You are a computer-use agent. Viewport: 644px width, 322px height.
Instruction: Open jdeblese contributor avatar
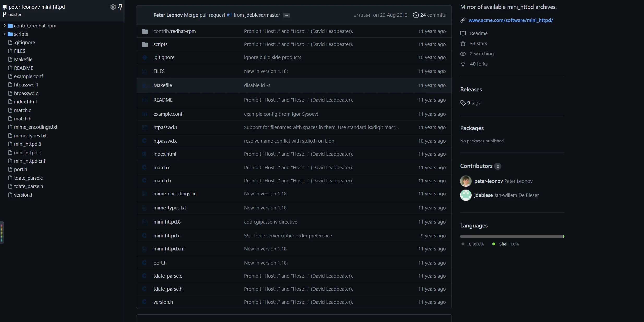click(x=466, y=195)
